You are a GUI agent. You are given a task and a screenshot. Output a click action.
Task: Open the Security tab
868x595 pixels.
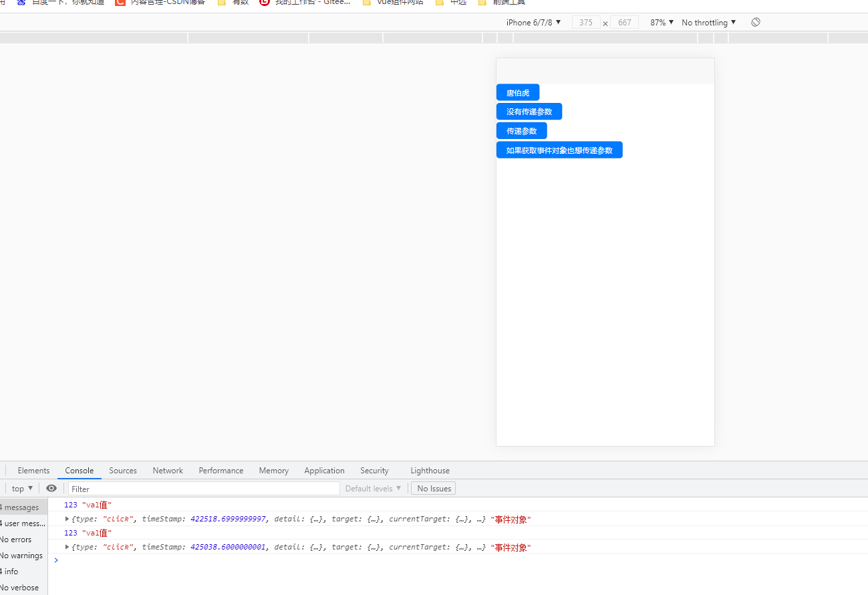(374, 471)
